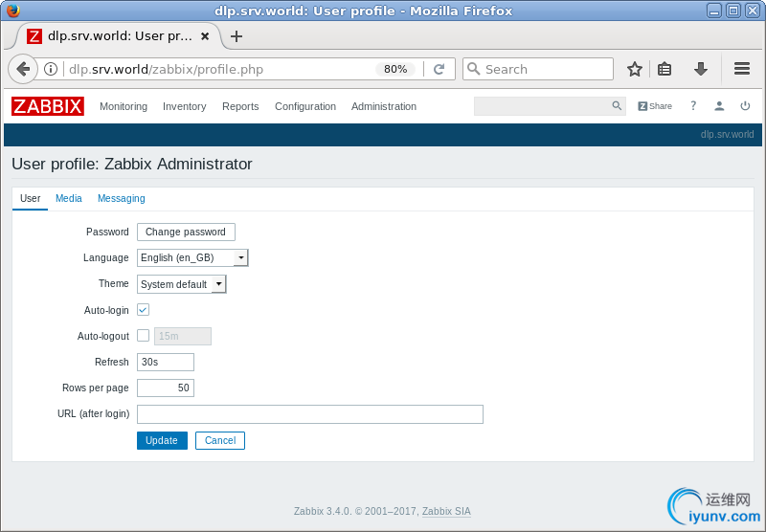Open the downloads arrow icon
The image size is (766, 532).
point(701,69)
